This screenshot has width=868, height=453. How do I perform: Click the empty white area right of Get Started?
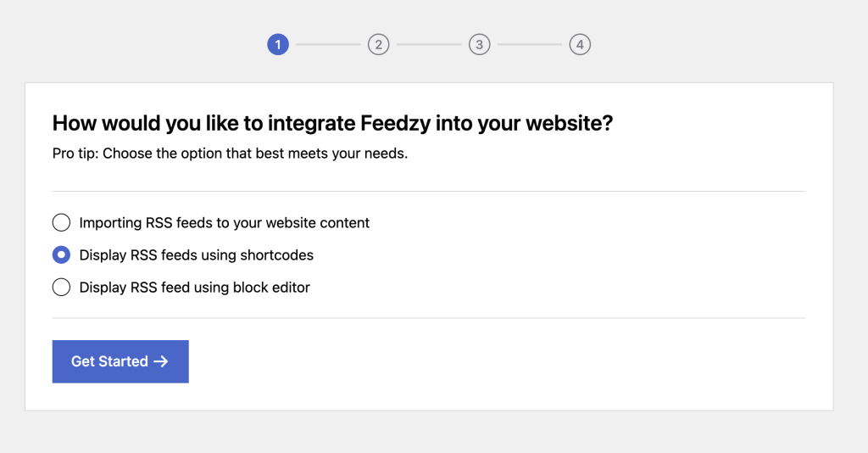coord(509,361)
